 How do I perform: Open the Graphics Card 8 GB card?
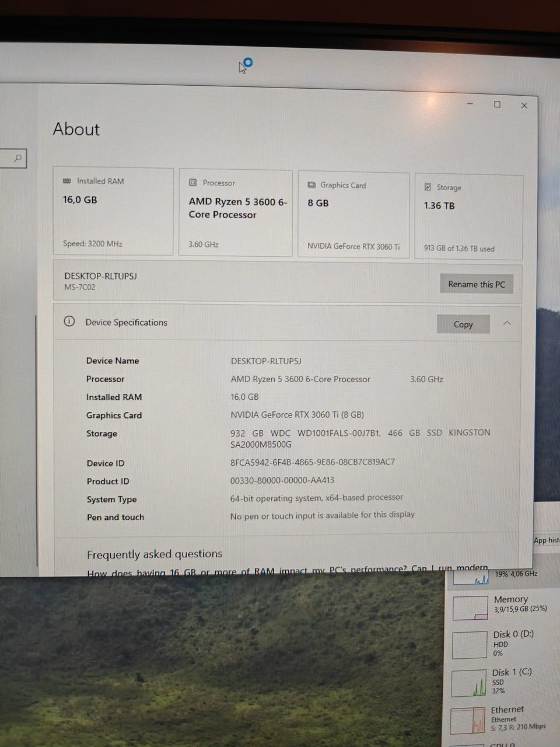353,215
